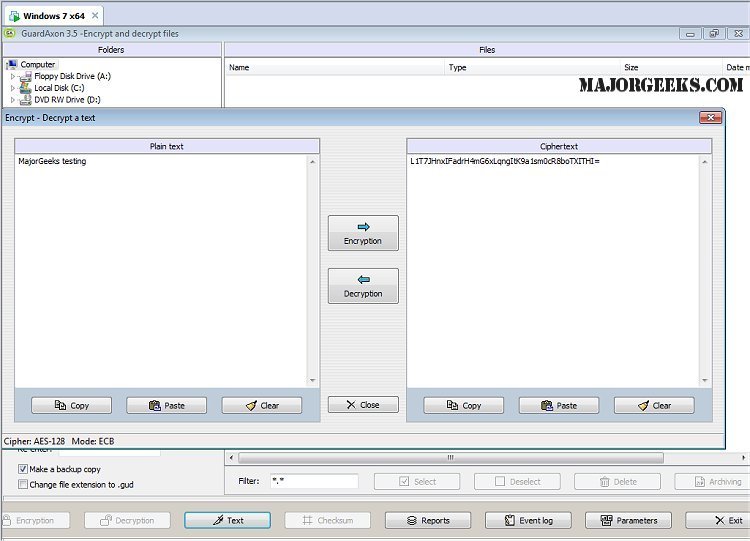Click the Files horizontal scrollbar thumb
The width and height of the screenshot is (750, 541).
coord(451,458)
